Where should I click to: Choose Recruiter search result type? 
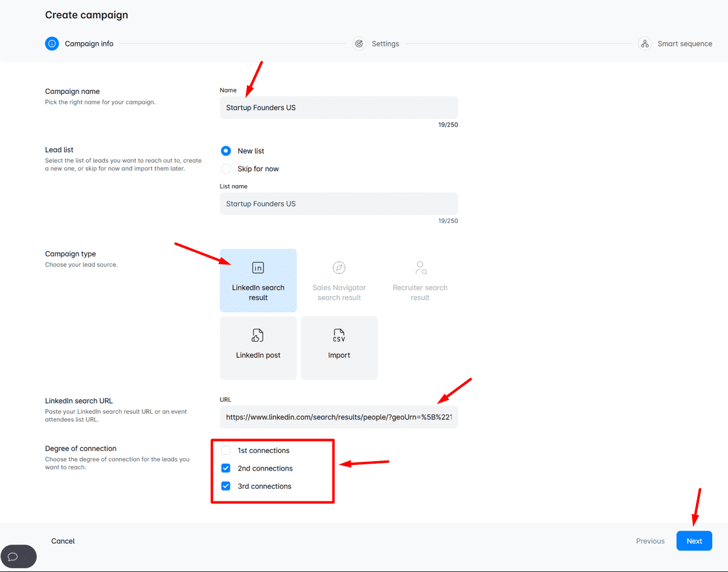420,280
